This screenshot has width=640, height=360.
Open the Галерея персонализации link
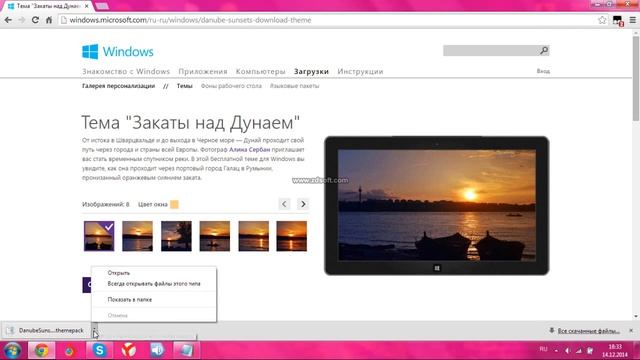click(118, 86)
